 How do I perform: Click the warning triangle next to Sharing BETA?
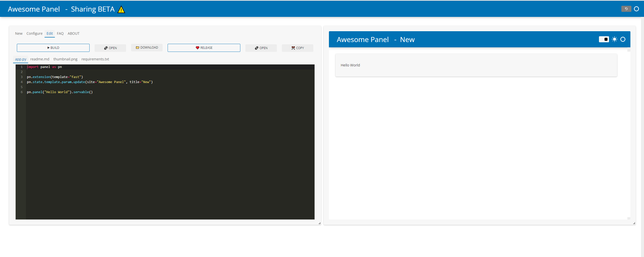coord(121,9)
